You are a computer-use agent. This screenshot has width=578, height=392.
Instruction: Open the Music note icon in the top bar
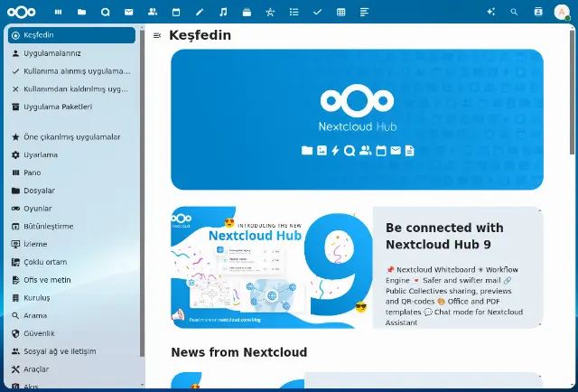[x=223, y=12]
